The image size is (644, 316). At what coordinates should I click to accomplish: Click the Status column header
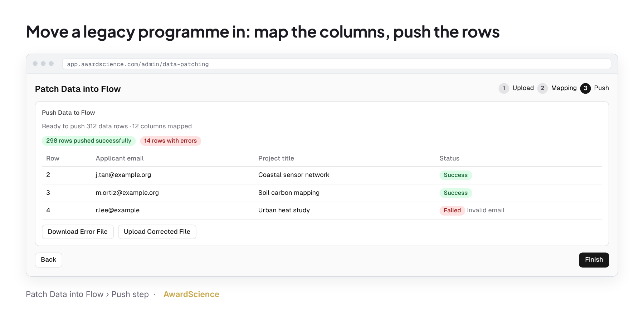click(449, 158)
